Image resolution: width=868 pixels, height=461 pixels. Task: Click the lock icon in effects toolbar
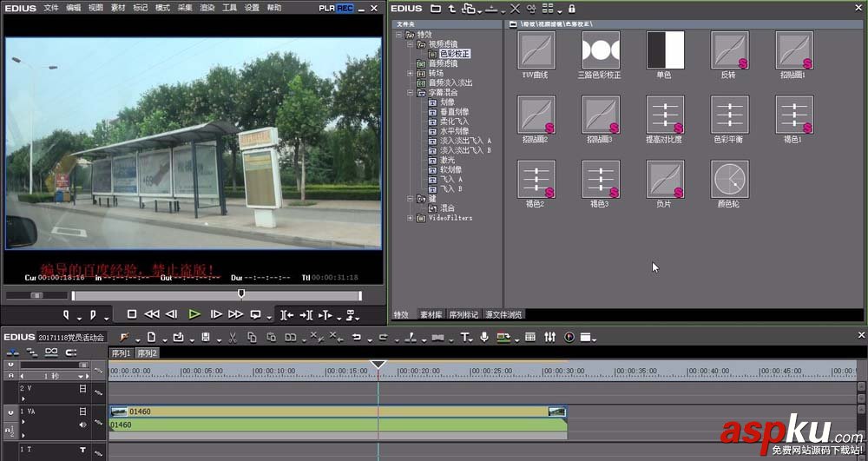pyautogui.click(x=572, y=9)
